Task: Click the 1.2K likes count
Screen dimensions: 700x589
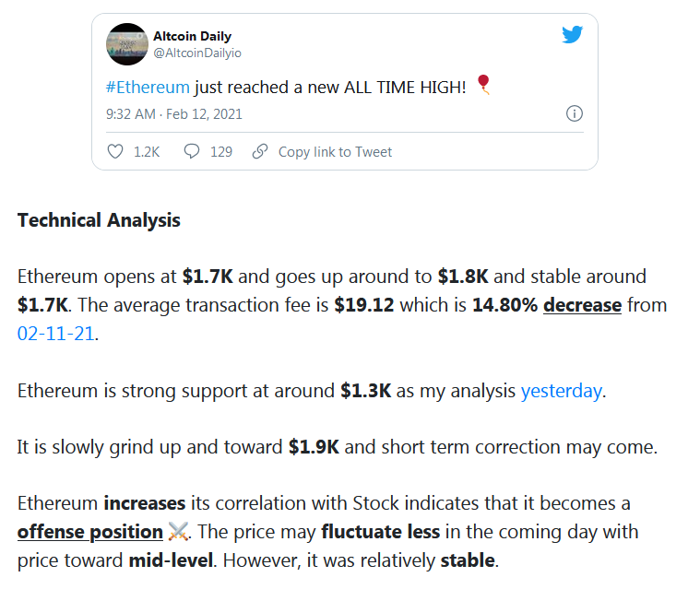Action: [x=147, y=152]
